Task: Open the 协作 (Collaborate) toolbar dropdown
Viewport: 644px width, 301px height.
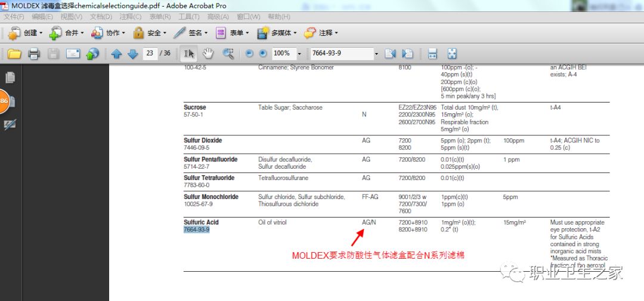Action: (107, 33)
